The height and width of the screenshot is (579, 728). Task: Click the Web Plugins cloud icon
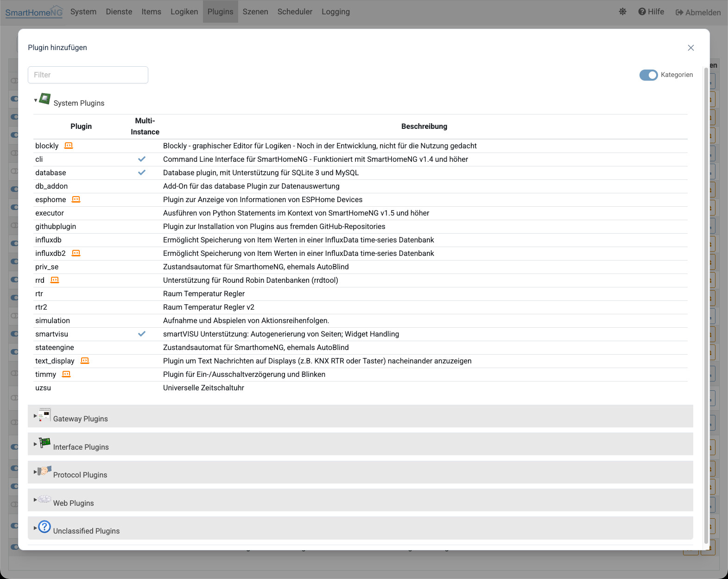[x=44, y=499]
